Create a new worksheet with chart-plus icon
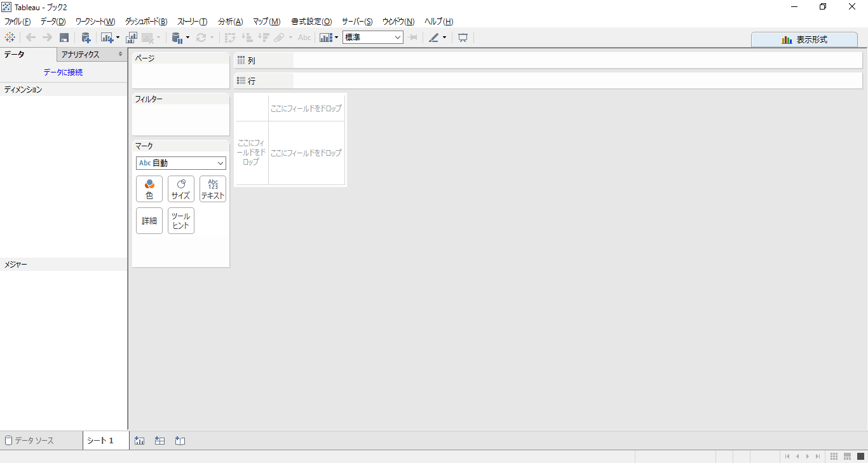This screenshot has height=463, width=868. pyautogui.click(x=107, y=38)
